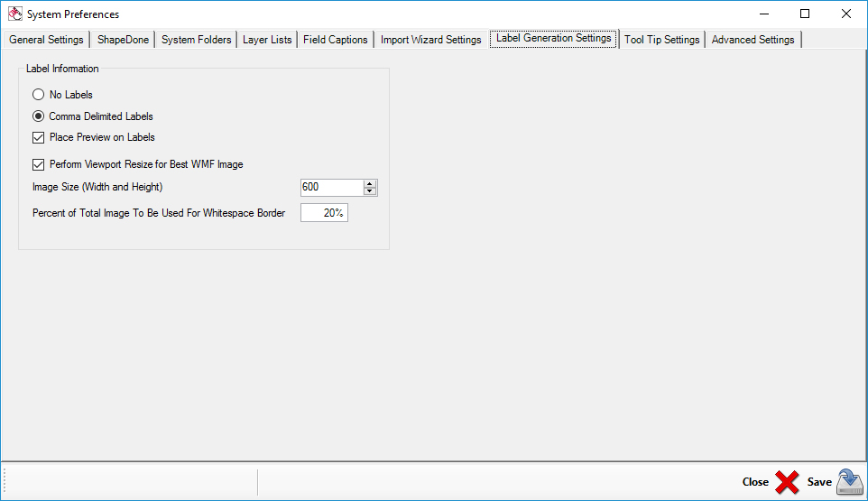The width and height of the screenshot is (868, 501).
Task: Click the red X Close icon
Action: [x=787, y=482]
